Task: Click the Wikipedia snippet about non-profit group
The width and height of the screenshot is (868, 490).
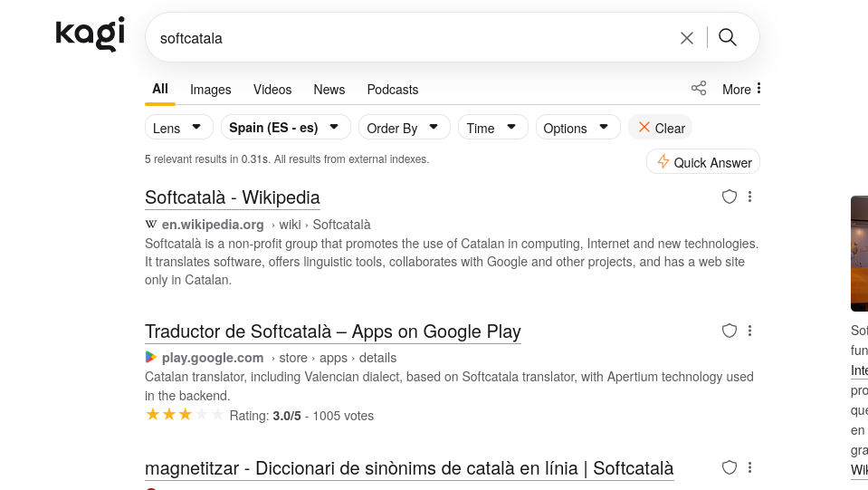Action: pyautogui.click(x=452, y=262)
